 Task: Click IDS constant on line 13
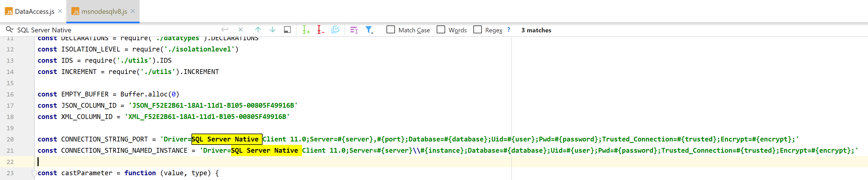click(67, 60)
